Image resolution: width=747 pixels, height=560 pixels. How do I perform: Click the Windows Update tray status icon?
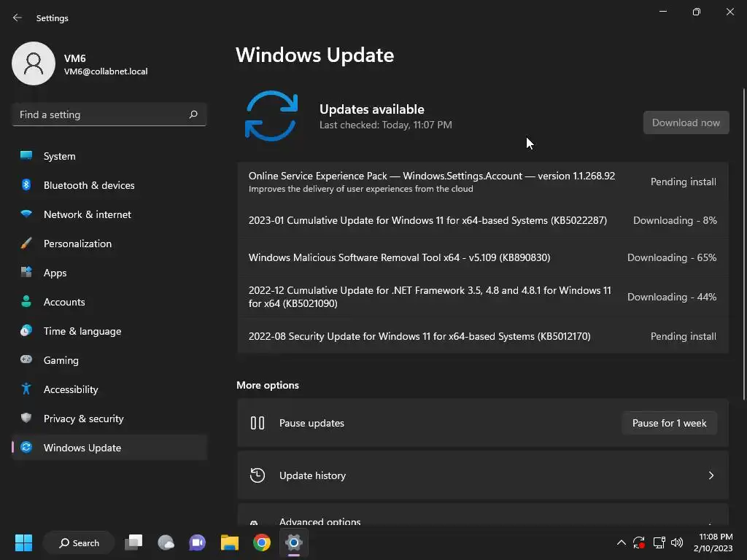tap(639, 542)
